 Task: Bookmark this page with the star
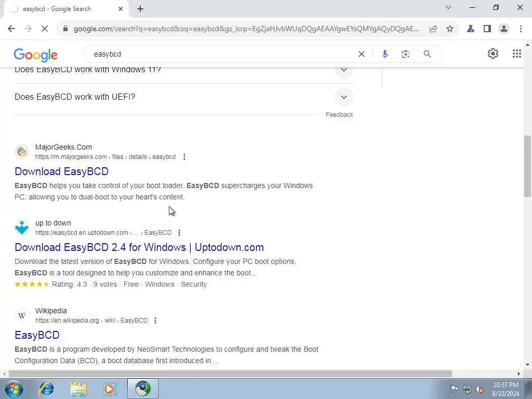(450, 29)
